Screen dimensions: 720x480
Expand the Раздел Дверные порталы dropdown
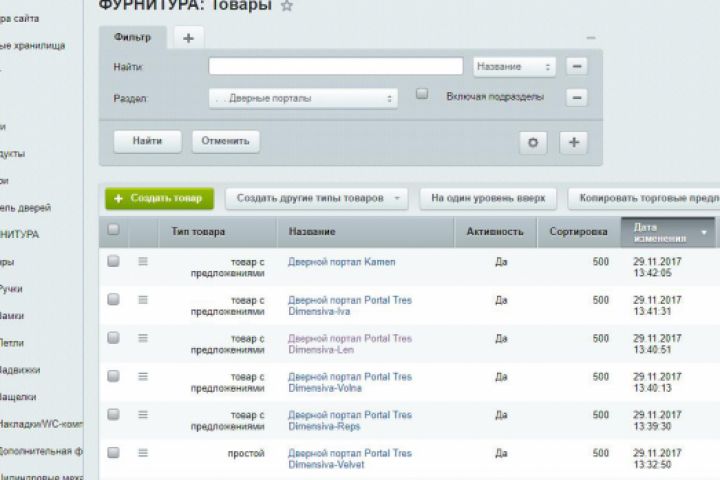click(x=304, y=98)
